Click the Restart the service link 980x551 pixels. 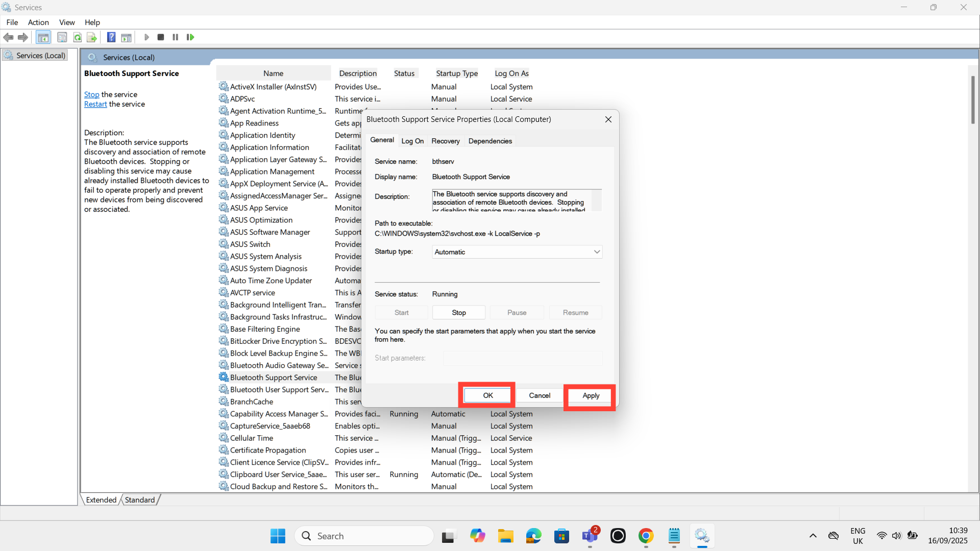point(95,104)
